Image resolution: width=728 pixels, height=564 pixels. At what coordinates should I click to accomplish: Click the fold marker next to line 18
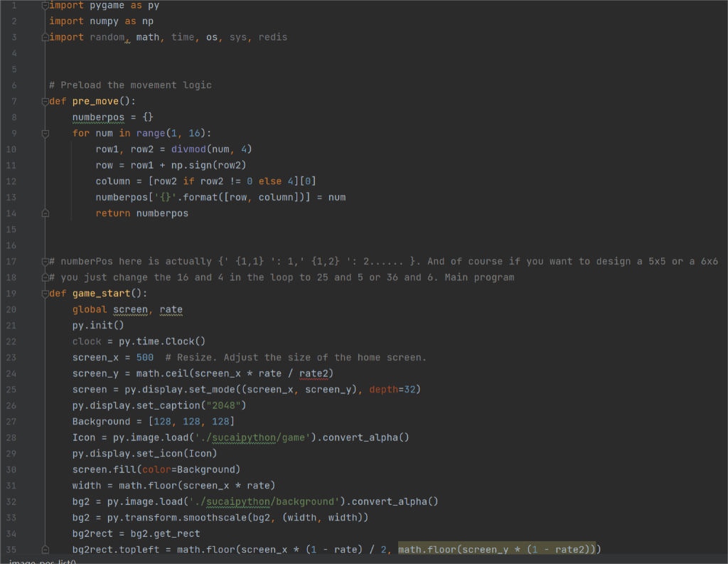pos(45,277)
